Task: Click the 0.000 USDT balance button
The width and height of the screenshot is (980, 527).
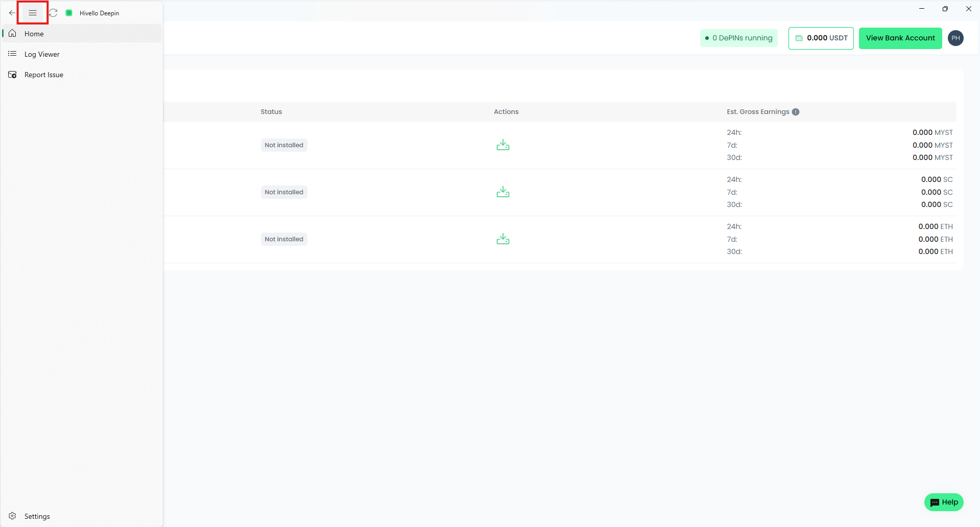Action: click(821, 38)
